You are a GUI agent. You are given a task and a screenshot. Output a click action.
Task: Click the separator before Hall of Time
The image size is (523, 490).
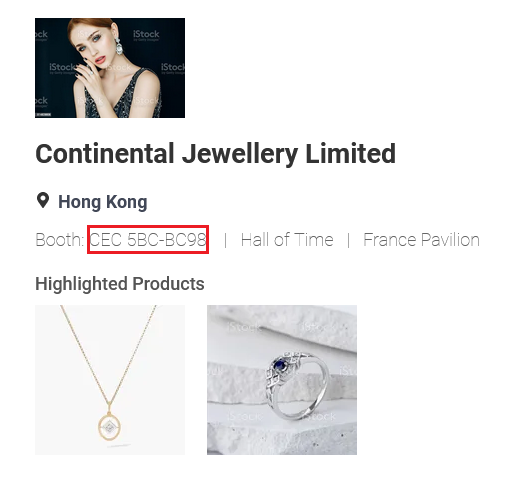tap(226, 240)
